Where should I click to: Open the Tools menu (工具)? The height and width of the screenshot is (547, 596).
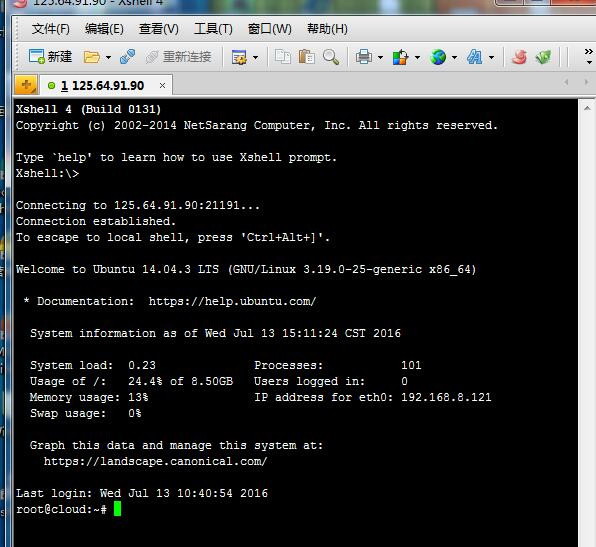click(213, 29)
